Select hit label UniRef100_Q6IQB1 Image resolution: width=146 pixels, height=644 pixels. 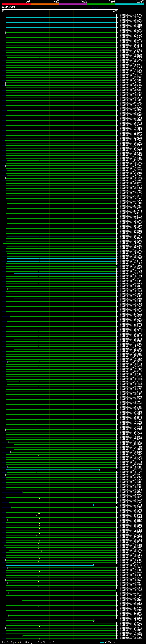click(131, 93)
